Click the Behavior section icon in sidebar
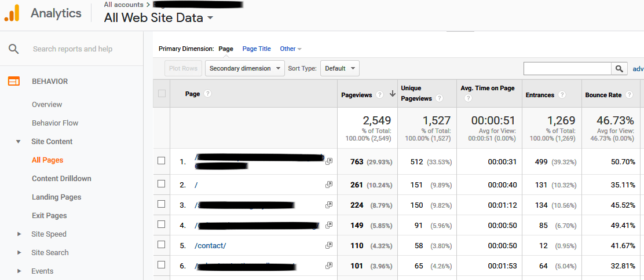The image size is (644, 280). [x=13, y=82]
